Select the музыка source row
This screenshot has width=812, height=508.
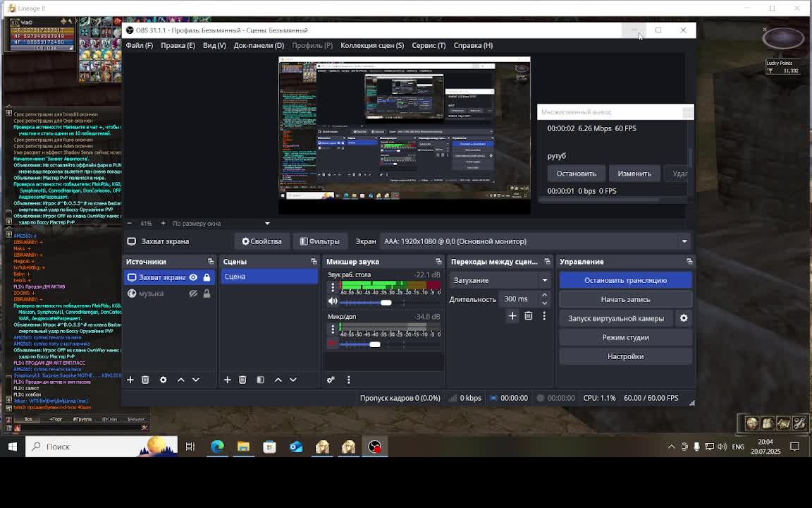[x=169, y=294]
